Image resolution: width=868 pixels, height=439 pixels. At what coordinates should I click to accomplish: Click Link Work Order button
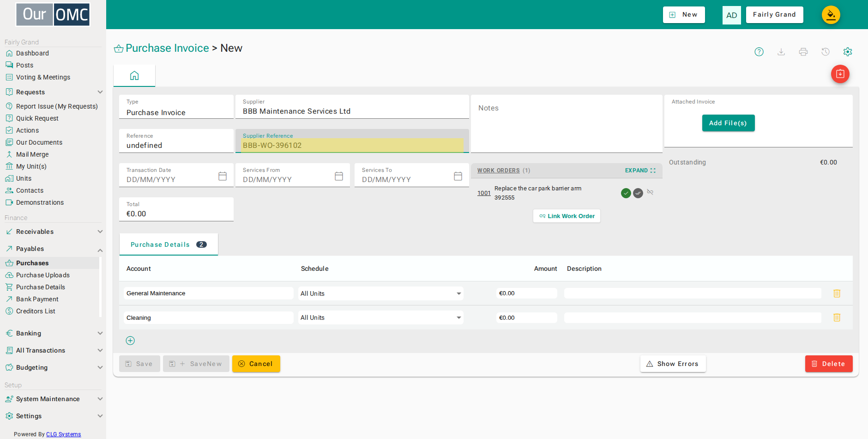pos(567,216)
